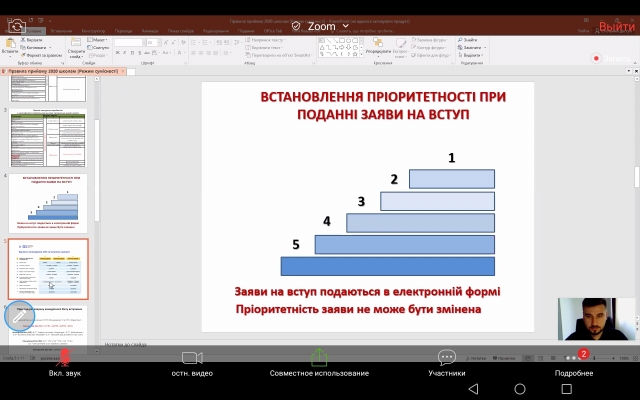Click the numbered list icon
Screen dimensions: 640x400
point(207,42)
